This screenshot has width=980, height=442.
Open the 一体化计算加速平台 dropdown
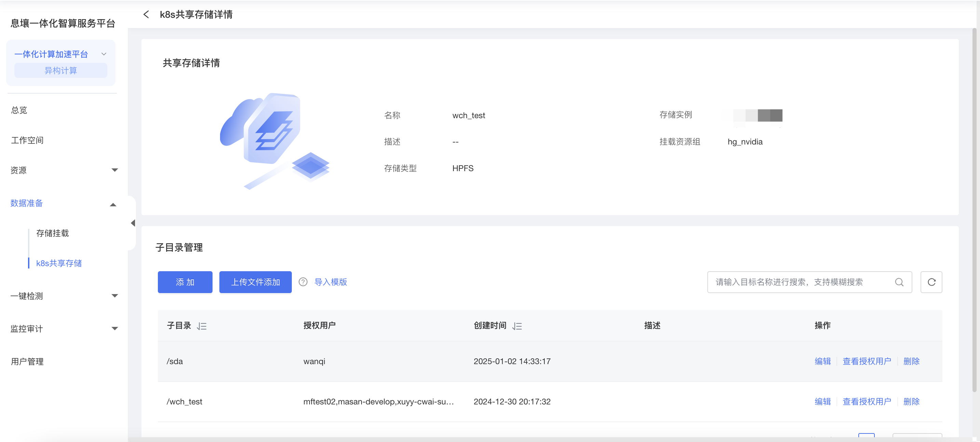[x=104, y=54]
